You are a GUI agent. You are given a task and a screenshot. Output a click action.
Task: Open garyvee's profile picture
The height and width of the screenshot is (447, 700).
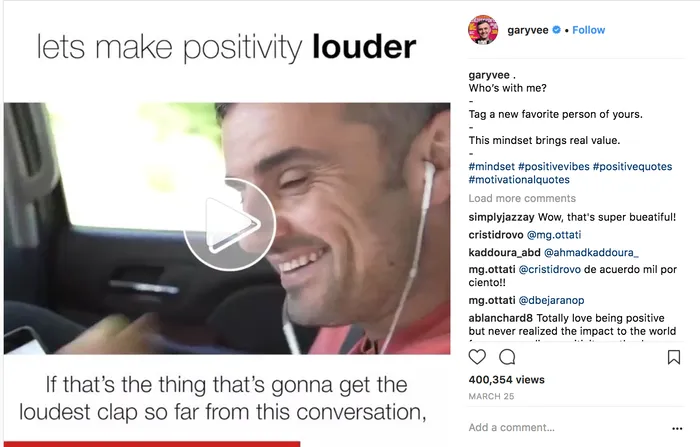pyautogui.click(x=483, y=30)
